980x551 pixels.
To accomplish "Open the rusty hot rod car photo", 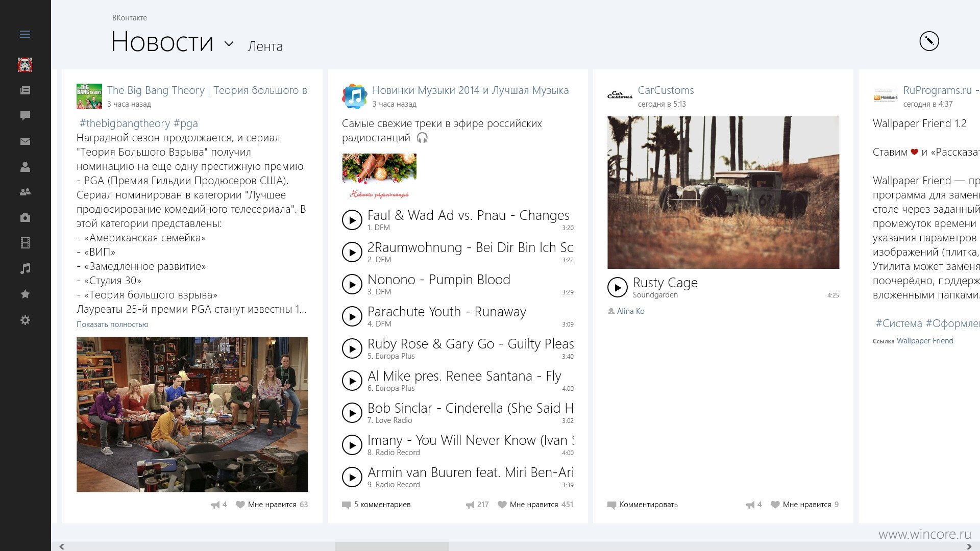I will tap(723, 192).
